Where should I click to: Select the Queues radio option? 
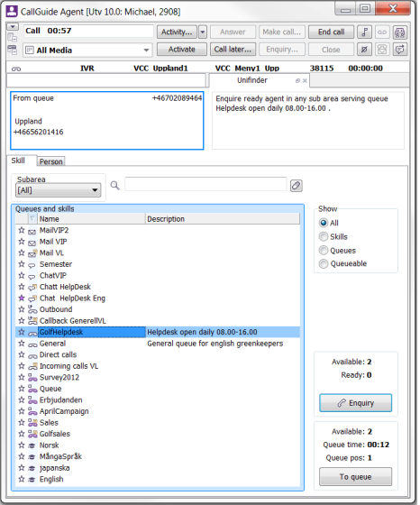coord(324,251)
